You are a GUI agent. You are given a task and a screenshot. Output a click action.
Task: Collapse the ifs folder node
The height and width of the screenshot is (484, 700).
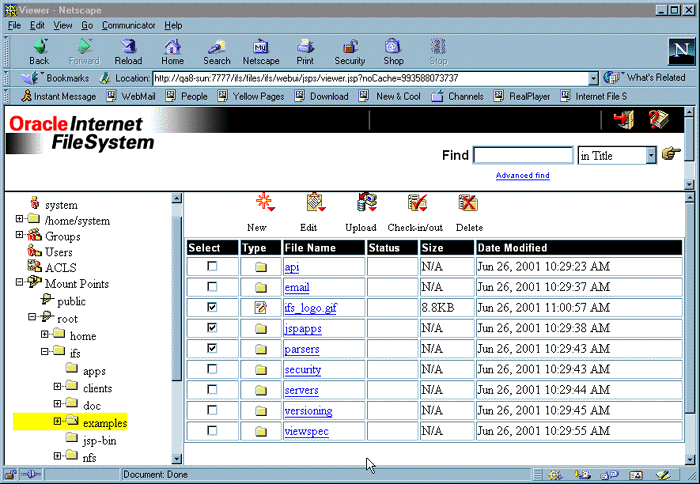tap(44, 351)
